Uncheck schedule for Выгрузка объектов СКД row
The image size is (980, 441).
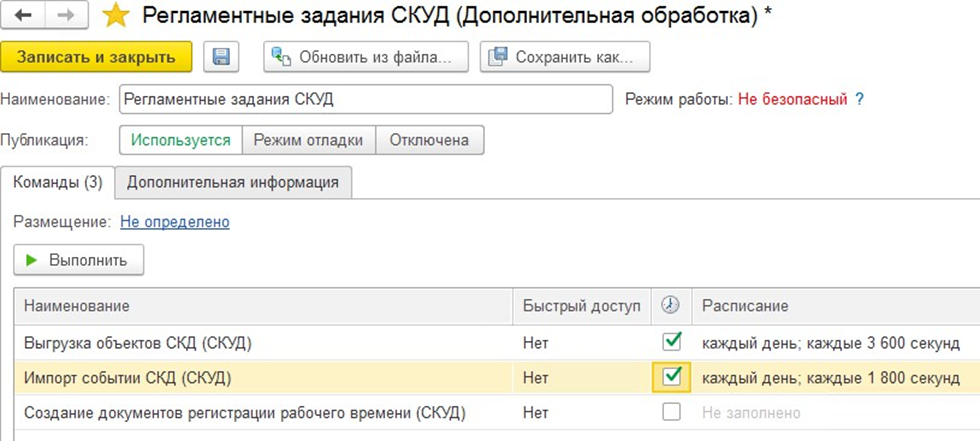tap(672, 342)
